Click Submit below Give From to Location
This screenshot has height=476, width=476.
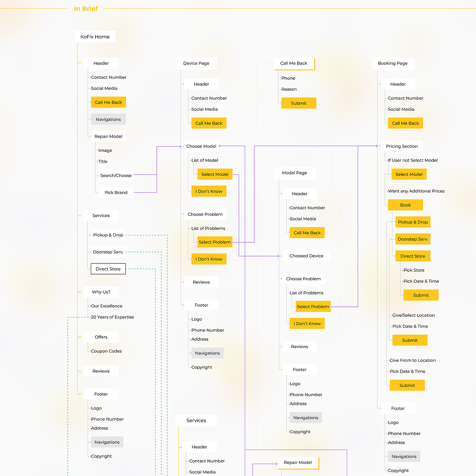(407, 386)
